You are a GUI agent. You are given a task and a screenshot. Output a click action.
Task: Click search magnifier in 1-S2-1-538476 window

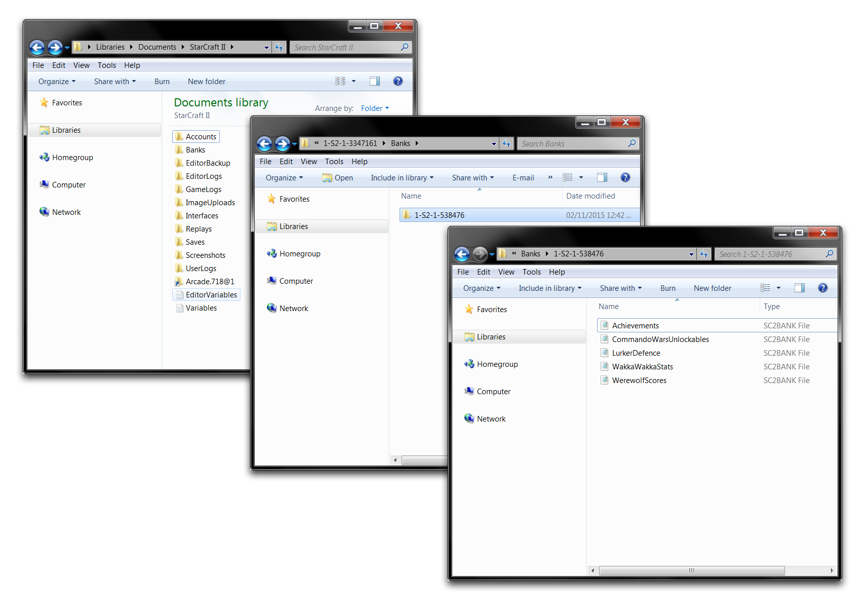[830, 254]
